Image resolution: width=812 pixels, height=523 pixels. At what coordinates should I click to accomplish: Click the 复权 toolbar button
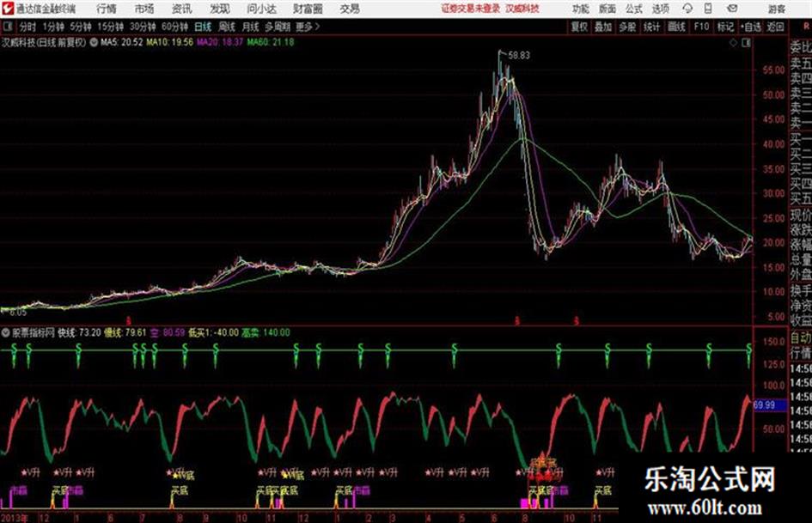coord(579,27)
